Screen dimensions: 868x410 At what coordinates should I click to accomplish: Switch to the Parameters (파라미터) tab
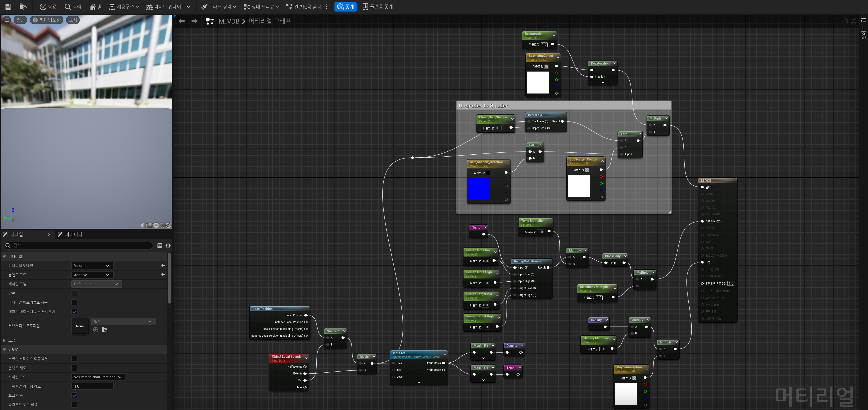(x=70, y=235)
